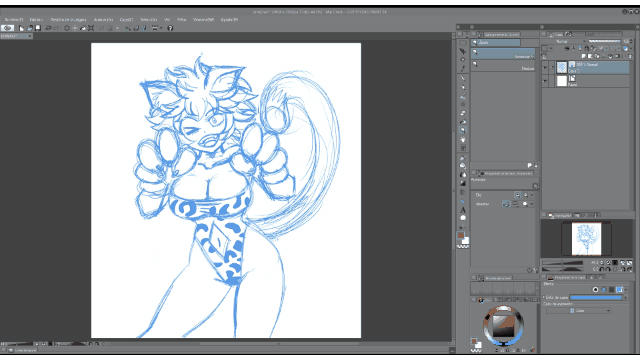Hide the Capa 1 layer visibility eye
This screenshot has height=360, width=640.
[x=545, y=68]
